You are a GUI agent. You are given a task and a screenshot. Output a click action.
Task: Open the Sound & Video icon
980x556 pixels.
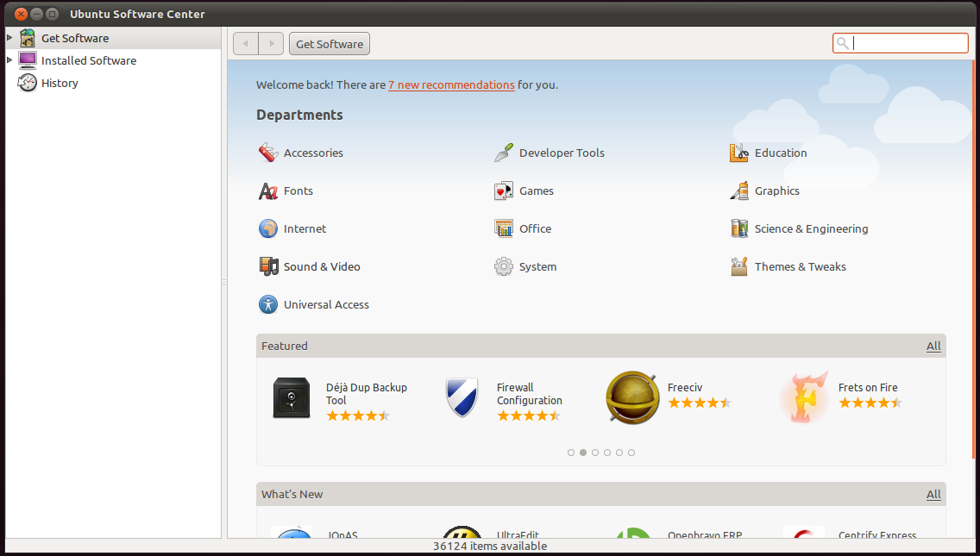268,266
